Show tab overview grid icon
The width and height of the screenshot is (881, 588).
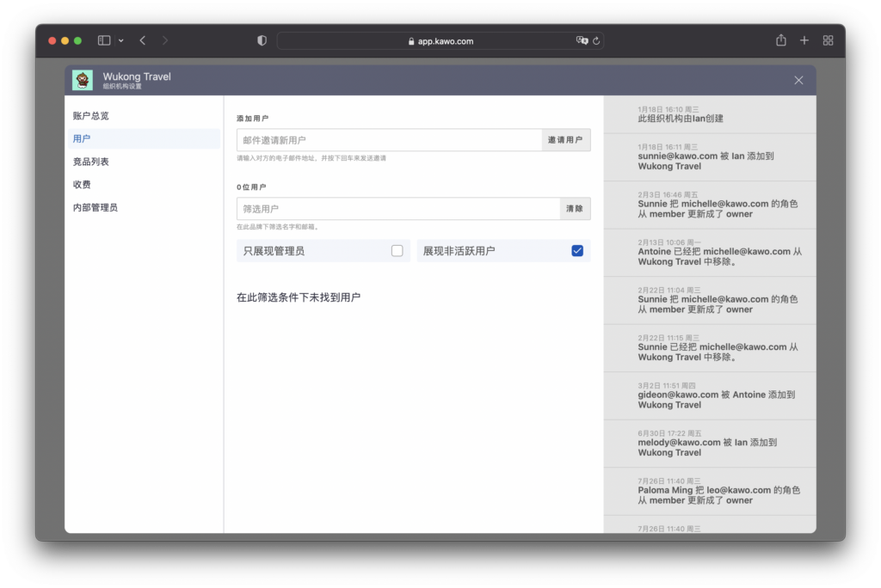point(828,40)
